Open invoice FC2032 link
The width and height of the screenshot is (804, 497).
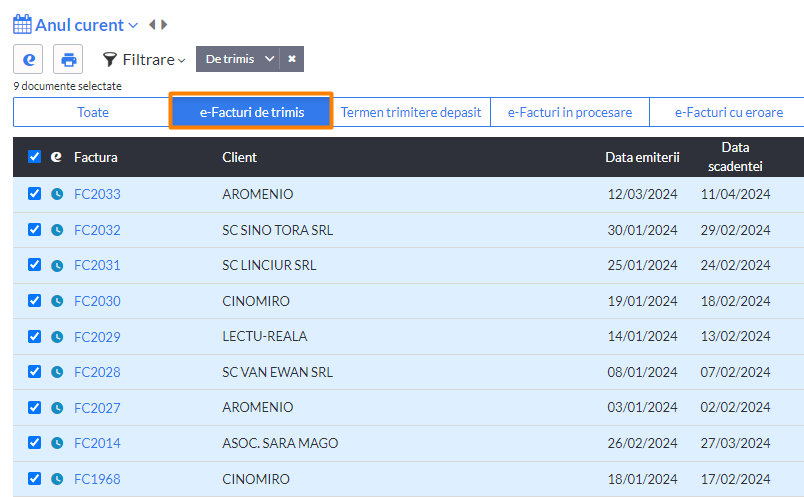[97, 230]
